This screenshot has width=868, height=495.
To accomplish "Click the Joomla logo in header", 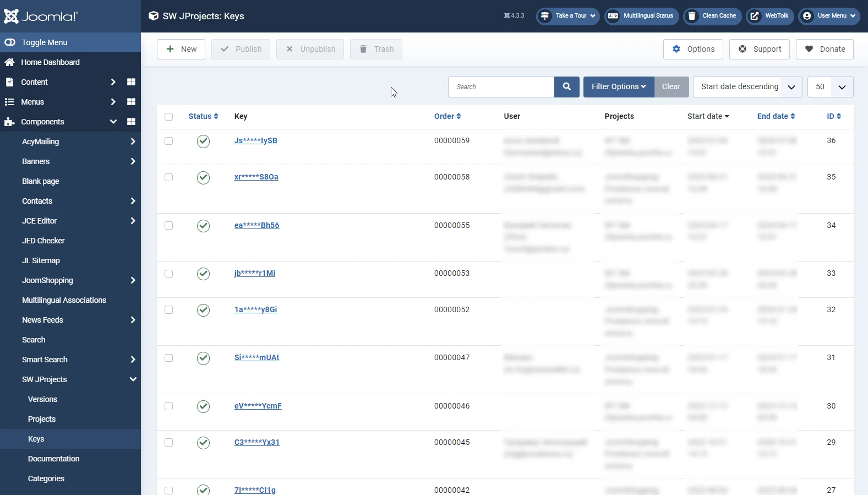I will 41,16.
